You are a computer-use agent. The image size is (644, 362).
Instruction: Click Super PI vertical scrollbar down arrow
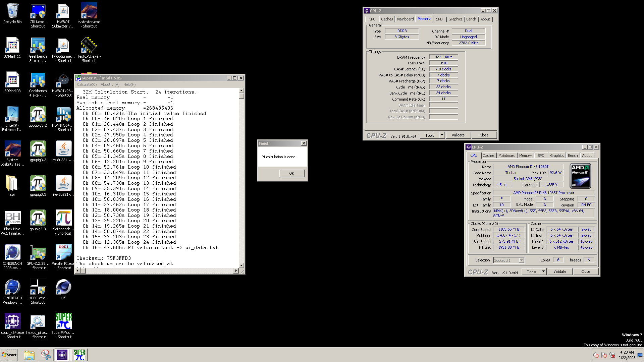(x=241, y=265)
